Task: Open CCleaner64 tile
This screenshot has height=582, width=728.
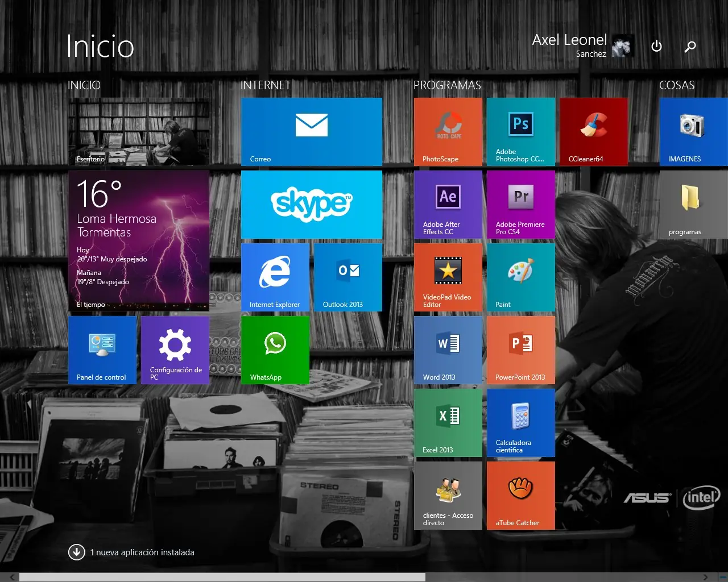Action: [x=594, y=132]
